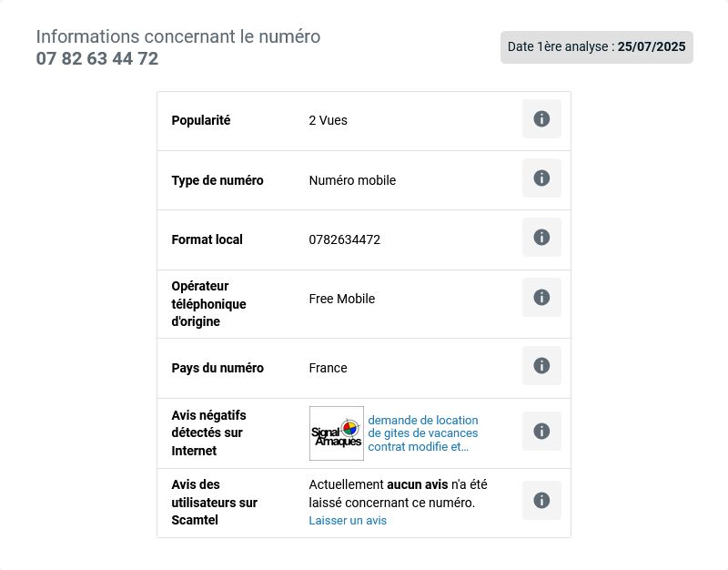Image resolution: width=728 pixels, height=570 pixels.
Task: Click the info icon for Popularité row
Action: tap(541, 119)
